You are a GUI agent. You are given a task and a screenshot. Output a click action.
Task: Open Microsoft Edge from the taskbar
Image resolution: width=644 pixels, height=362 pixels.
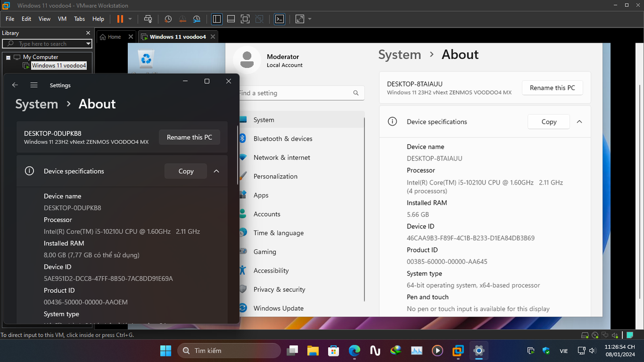pyautogui.click(x=354, y=350)
